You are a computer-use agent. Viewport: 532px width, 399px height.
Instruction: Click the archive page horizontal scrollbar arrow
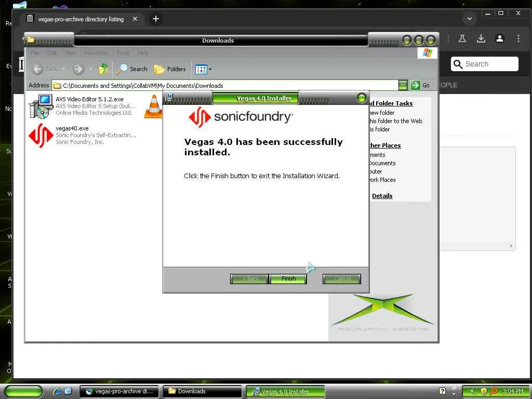511,246
